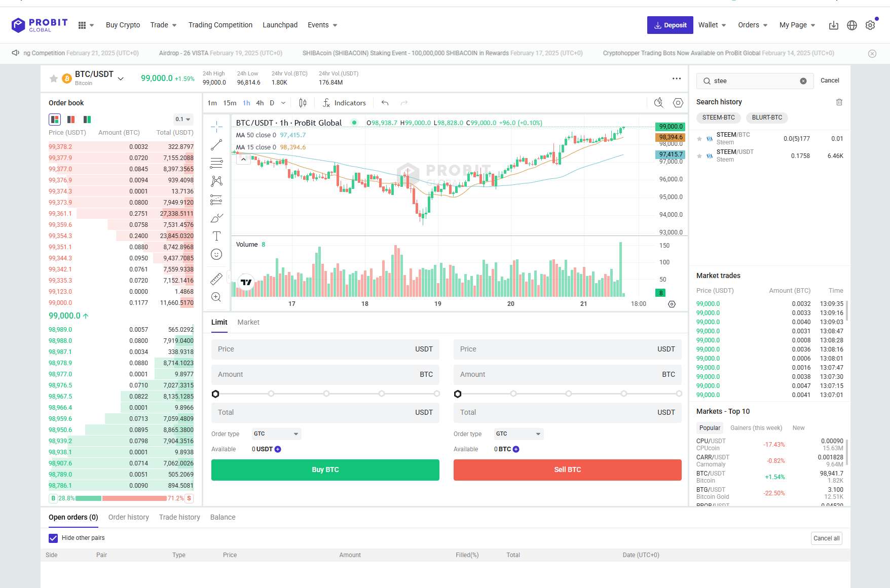Image resolution: width=890 pixels, height=588 pixels.
Task: Clear search history with trash icon
Action: 839,102
